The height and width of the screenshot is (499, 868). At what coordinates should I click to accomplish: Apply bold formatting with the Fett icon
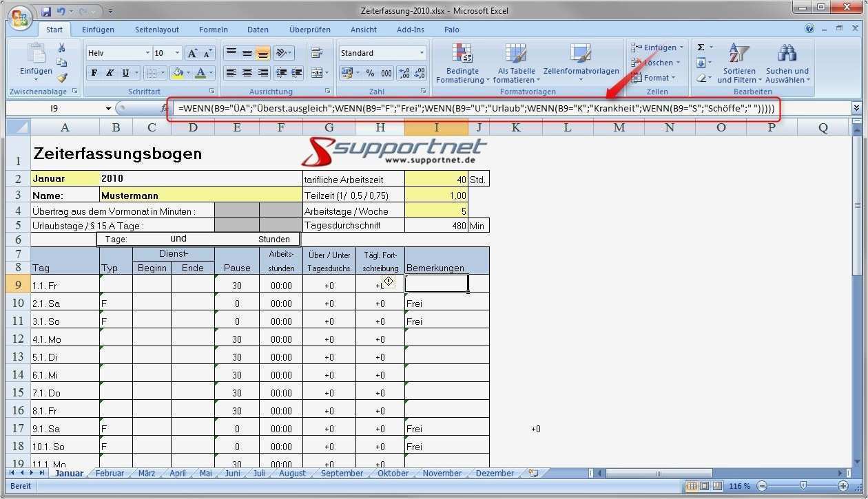coord(94,73)
